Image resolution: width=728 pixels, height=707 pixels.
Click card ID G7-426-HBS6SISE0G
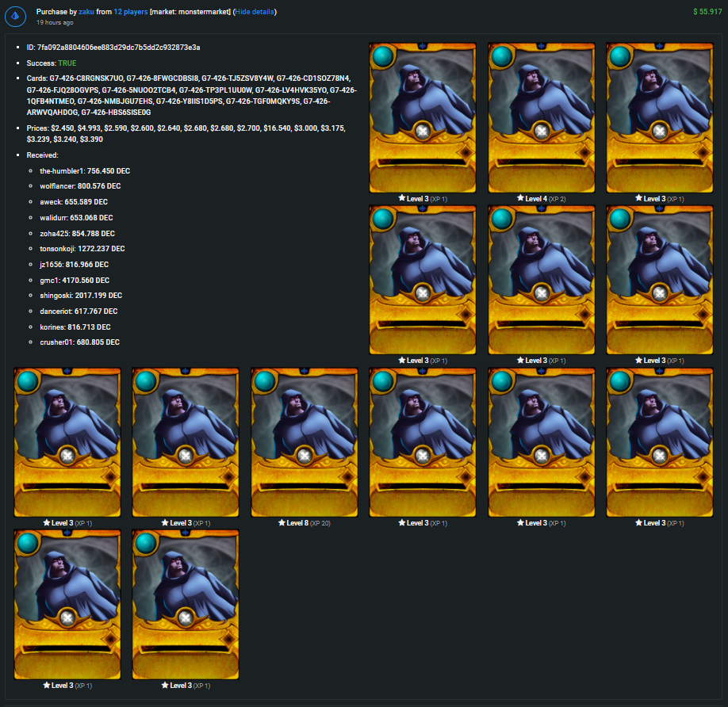(x=116, y=113)
